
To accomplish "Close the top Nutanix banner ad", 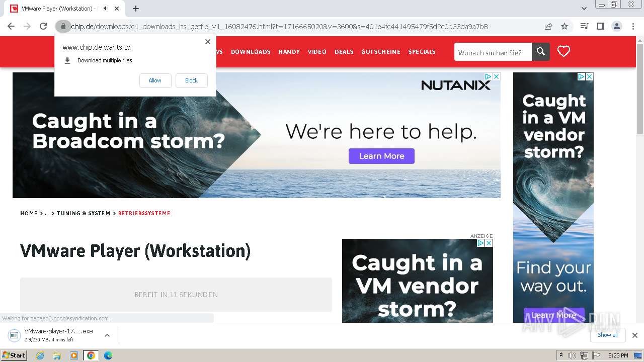I will coord(496,76).
